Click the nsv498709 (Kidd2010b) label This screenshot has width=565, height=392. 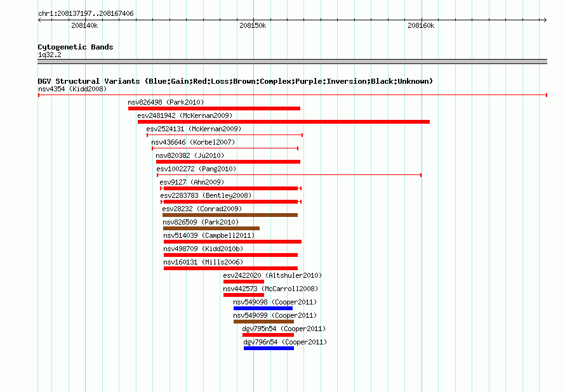coord(203,249)
